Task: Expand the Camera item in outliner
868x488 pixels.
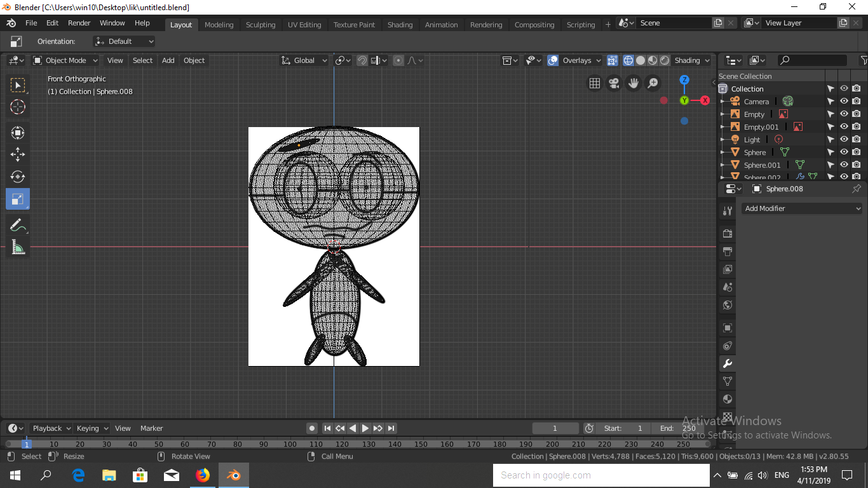Action: (x=723, y=102)
